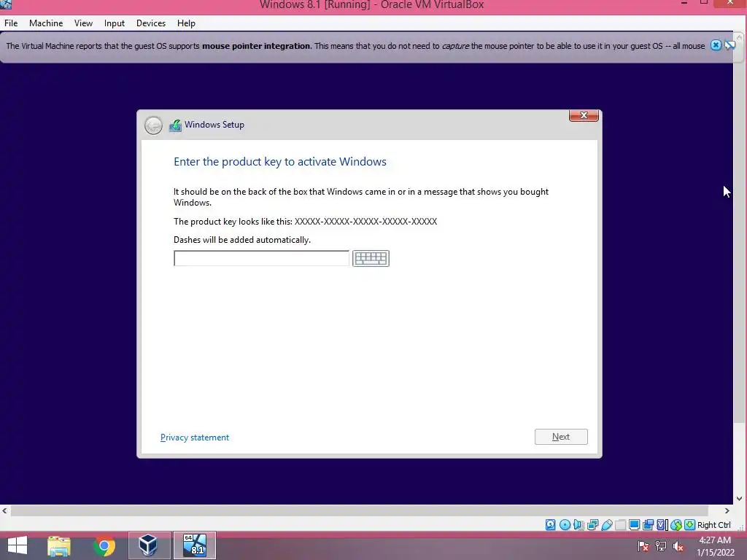
Task: Open the on-screen keyboard in Windows Setup
Action: (371, 258)
